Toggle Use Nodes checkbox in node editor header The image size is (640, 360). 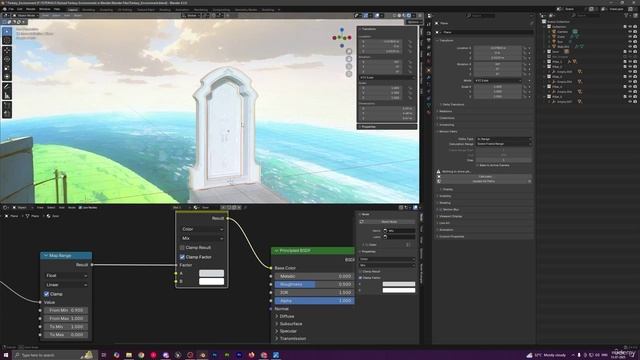80,207
